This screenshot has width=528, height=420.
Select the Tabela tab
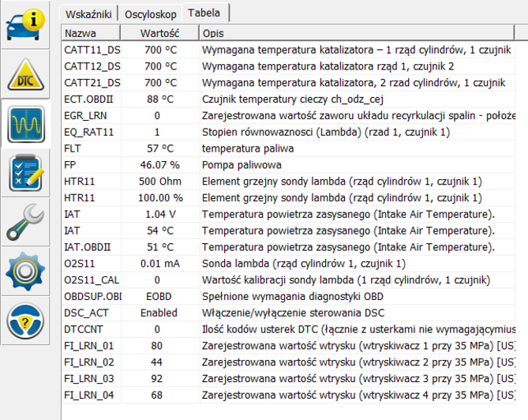tap(204, 13)
